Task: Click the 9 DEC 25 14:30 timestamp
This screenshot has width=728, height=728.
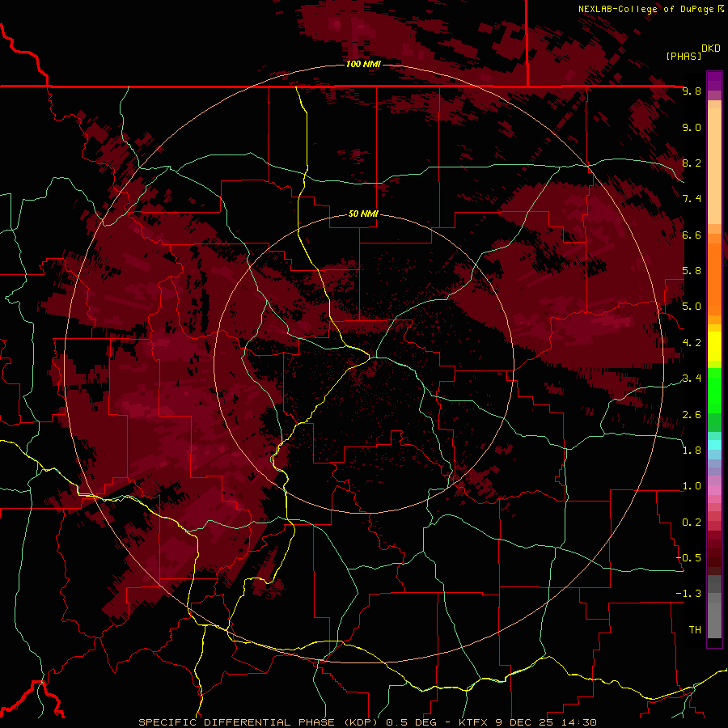Action: click(x=546, y=722)
